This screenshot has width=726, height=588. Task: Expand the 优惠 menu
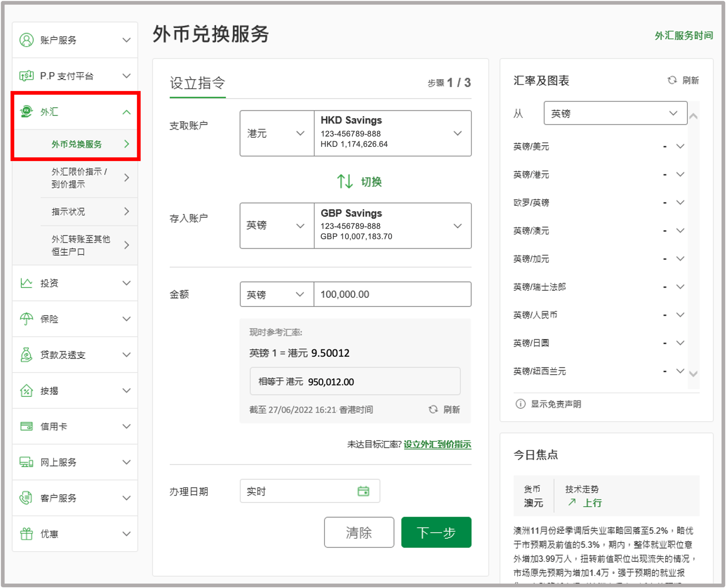[x=126, y=533]
